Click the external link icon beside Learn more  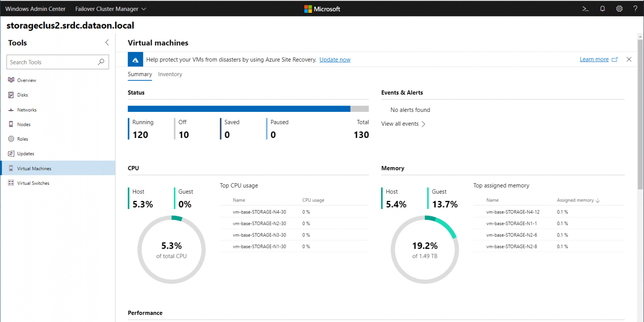pyautogui.click(x=615, y=60)
